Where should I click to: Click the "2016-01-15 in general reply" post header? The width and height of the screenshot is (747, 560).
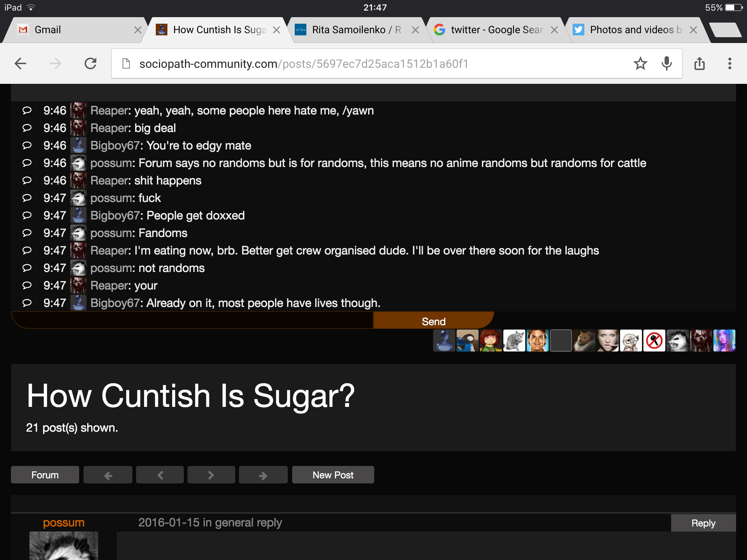[x=210, y=522]
